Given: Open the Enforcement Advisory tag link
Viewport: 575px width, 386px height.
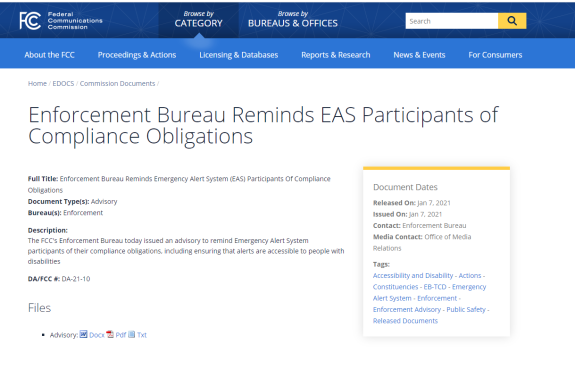Looking at the screenshot, I should pos(407,309).
